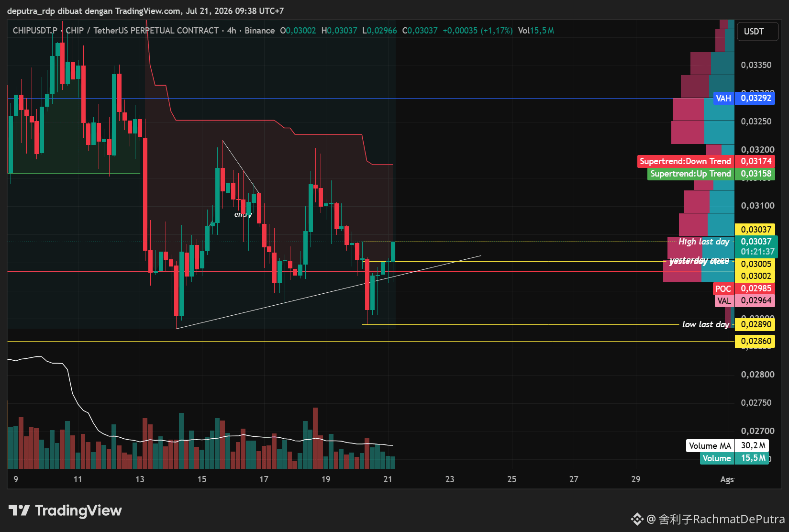Click the 30,2 M Volume MA value
This screenshot has height=532, width=789.
point(752,446)
